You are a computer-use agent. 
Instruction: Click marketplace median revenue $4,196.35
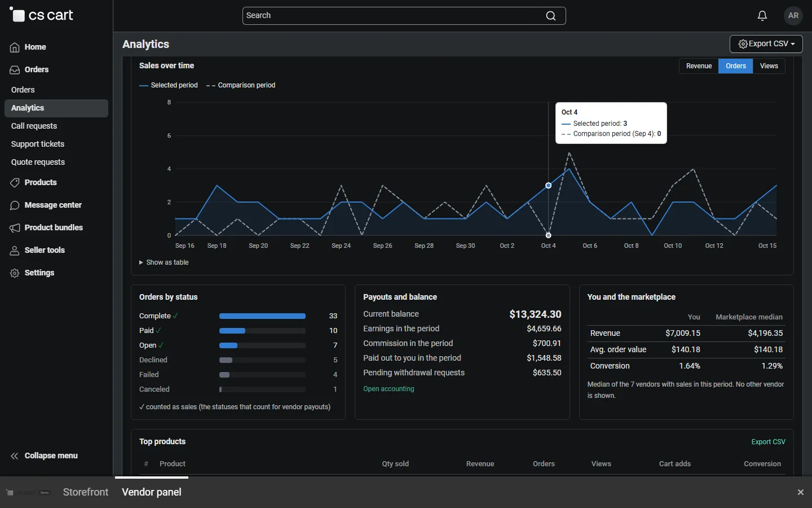765,334
